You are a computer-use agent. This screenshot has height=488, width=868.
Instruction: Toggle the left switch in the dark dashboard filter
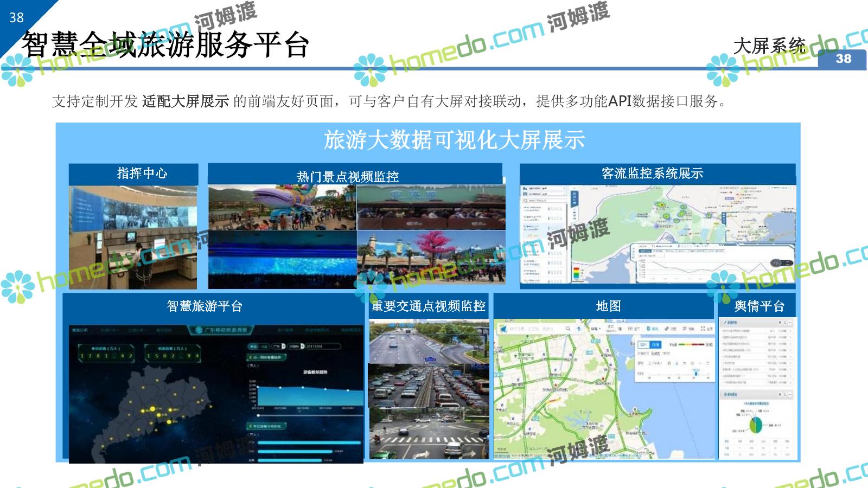click(258, 346)
